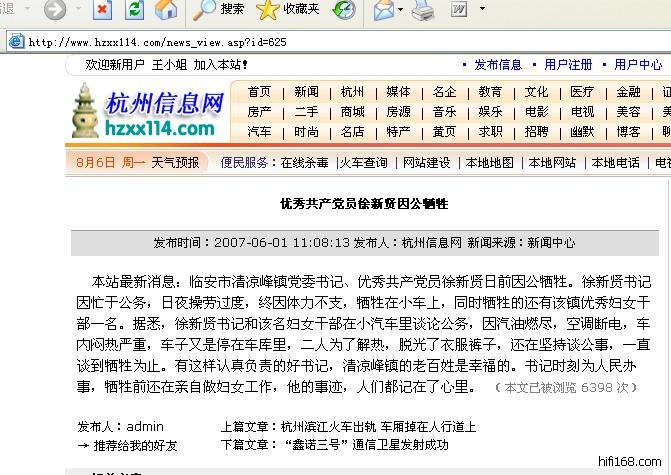
Task: Go to the browser Home page icon
Action: (166, 10)
